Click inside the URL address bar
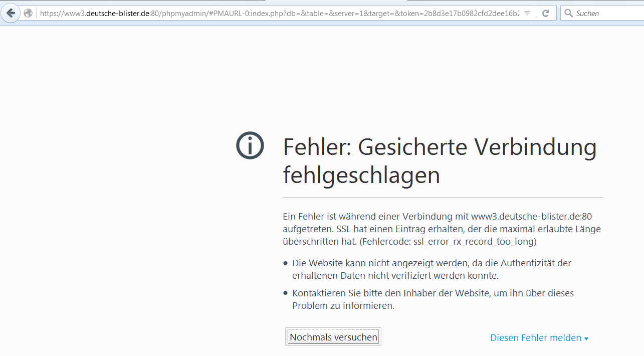The width and height of the screenshot is (644, 356). (x=281, y=14)
